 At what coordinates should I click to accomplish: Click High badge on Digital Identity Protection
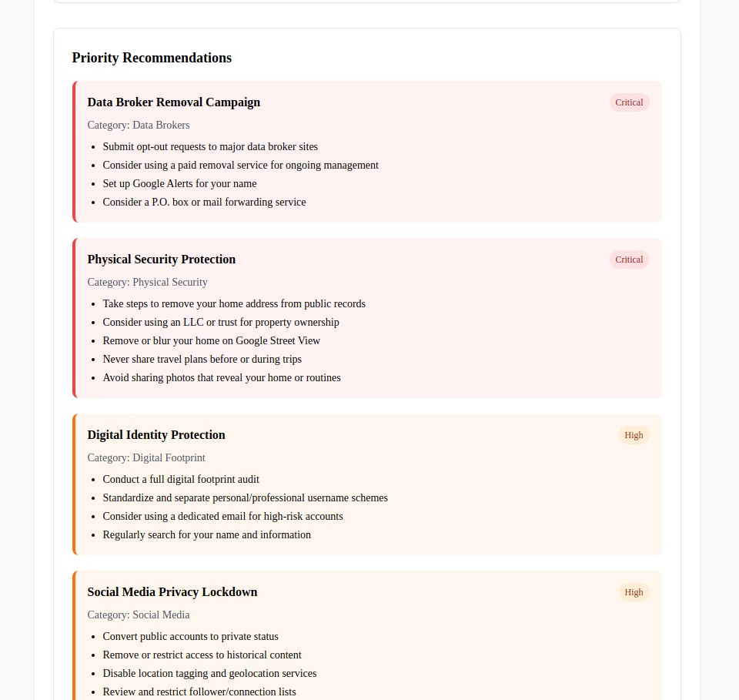[x=634, y=435]
